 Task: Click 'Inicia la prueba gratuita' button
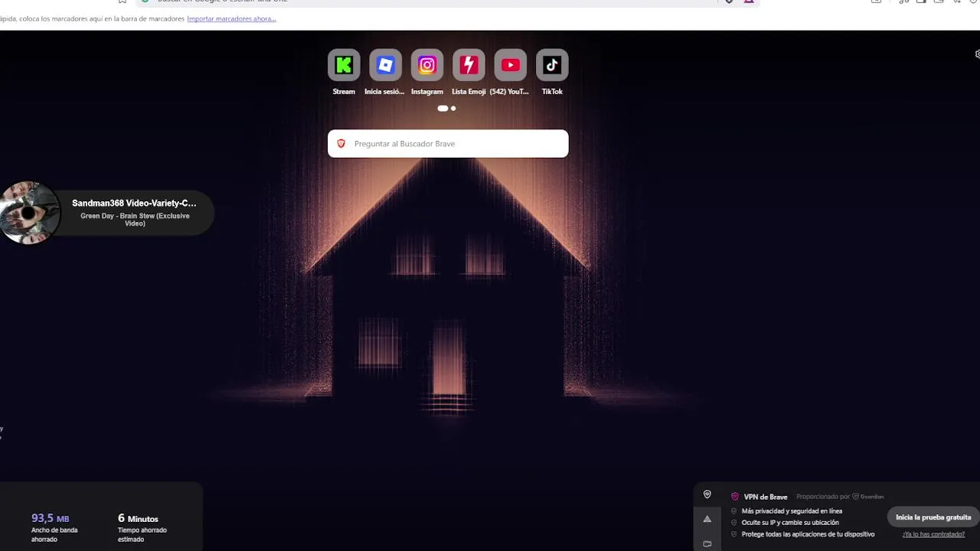pos(933,517)
